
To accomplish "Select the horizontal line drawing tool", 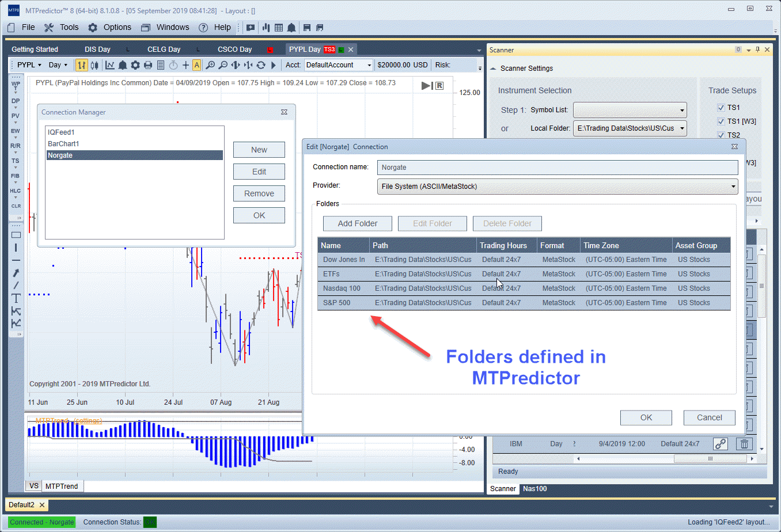I will pos(16,260).
